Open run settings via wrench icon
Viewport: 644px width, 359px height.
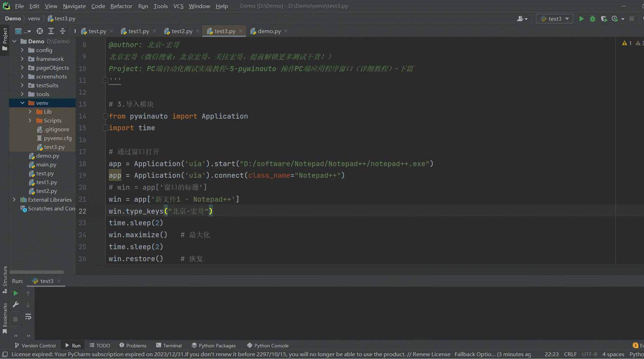point(15,305)
